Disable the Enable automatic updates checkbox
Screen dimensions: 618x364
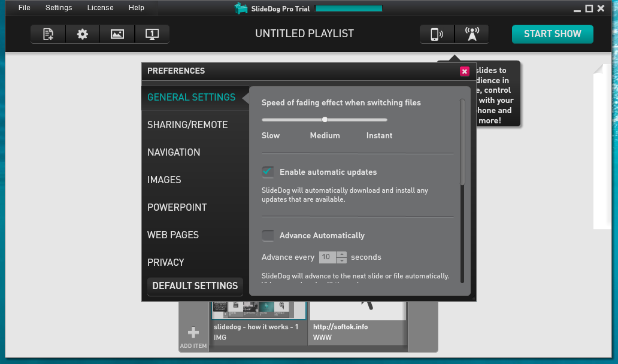click(268, 172)
